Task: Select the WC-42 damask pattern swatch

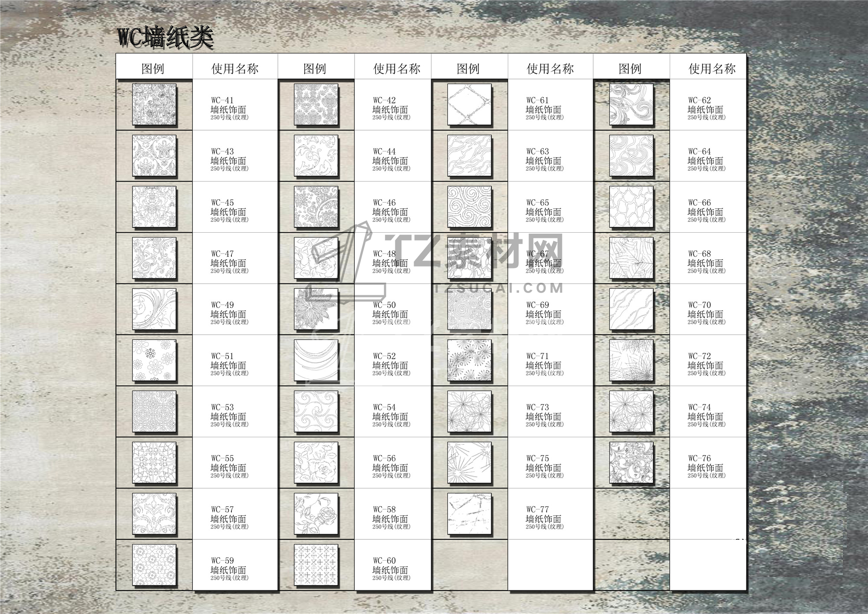Action: 316,105
